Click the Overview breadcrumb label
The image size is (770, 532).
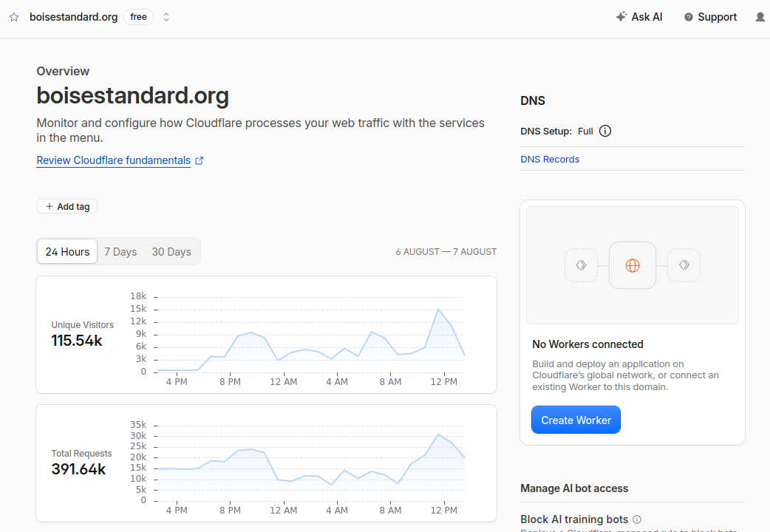click(63, 71)
